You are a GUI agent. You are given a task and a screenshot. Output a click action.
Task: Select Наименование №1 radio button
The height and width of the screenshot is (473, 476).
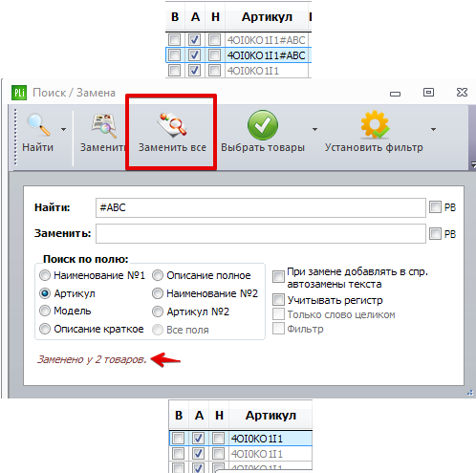coord(45,275)
